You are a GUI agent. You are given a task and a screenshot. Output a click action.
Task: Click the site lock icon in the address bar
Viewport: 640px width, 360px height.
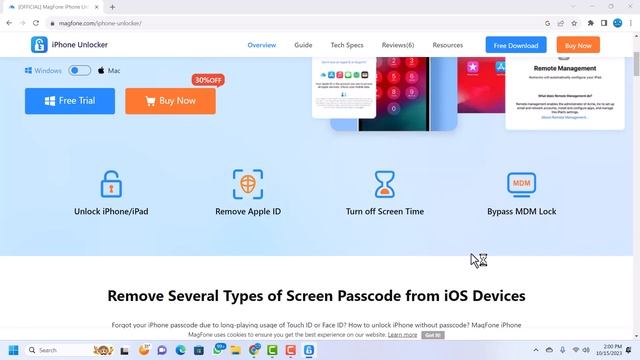[52, 23]
